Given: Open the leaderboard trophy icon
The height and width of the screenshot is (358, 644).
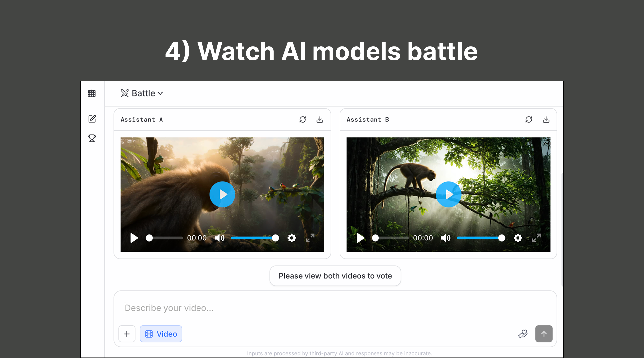Looking at the screenshot, I should 92,138.
